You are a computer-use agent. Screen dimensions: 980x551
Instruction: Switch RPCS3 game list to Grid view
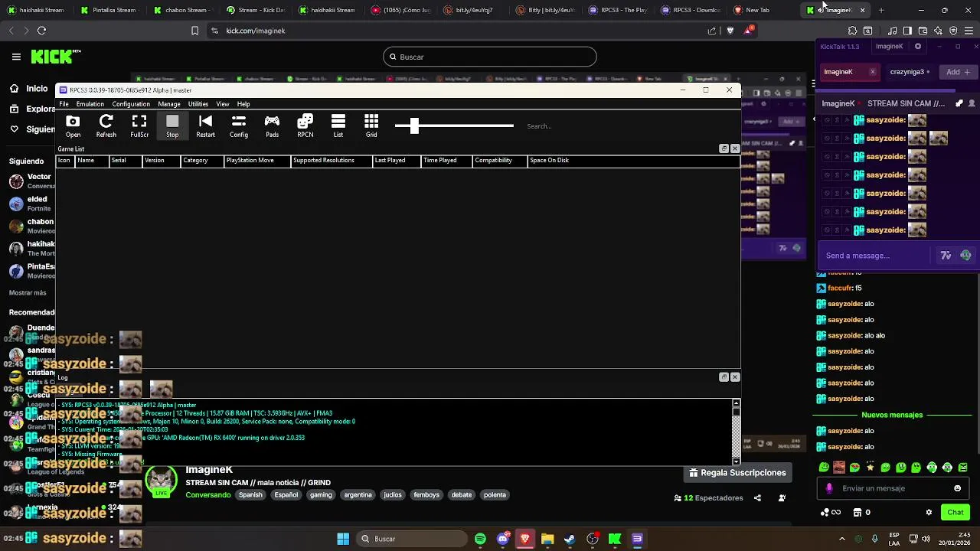tap(371, 126)
